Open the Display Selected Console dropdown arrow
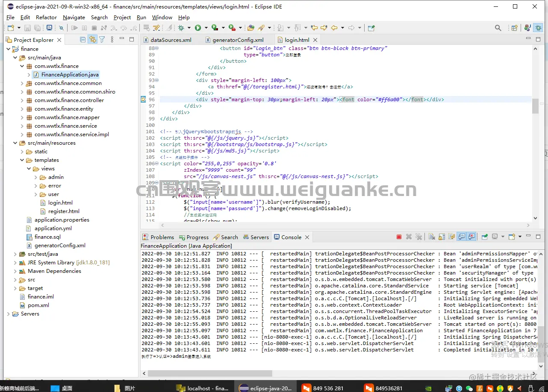548x392 pixels. pyautogui.click(x=502, y=237)
